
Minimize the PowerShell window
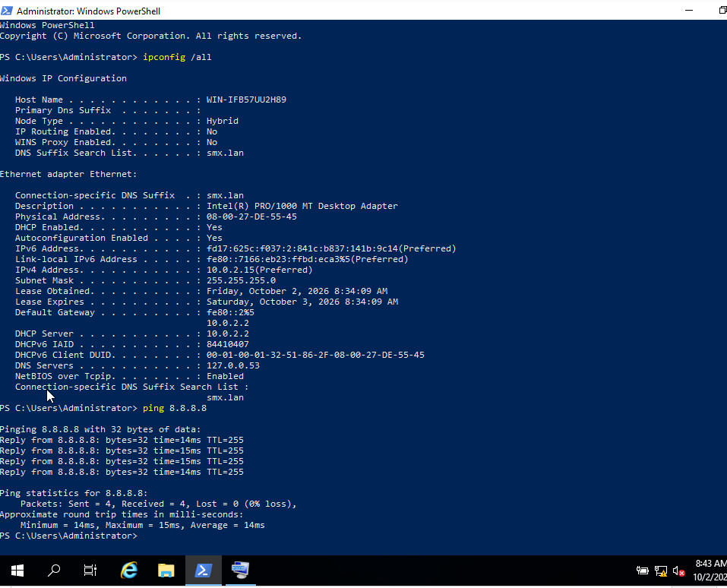tap(689, 10)
